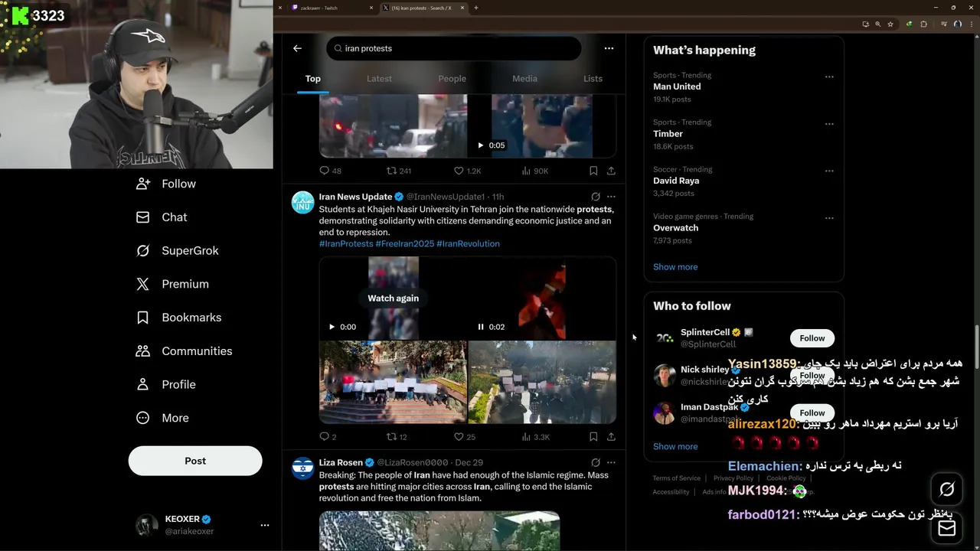Open more options on Iran News Update post
Image resolution: width=980 pixels, height=551 pixels.
(x=611, y=197)
